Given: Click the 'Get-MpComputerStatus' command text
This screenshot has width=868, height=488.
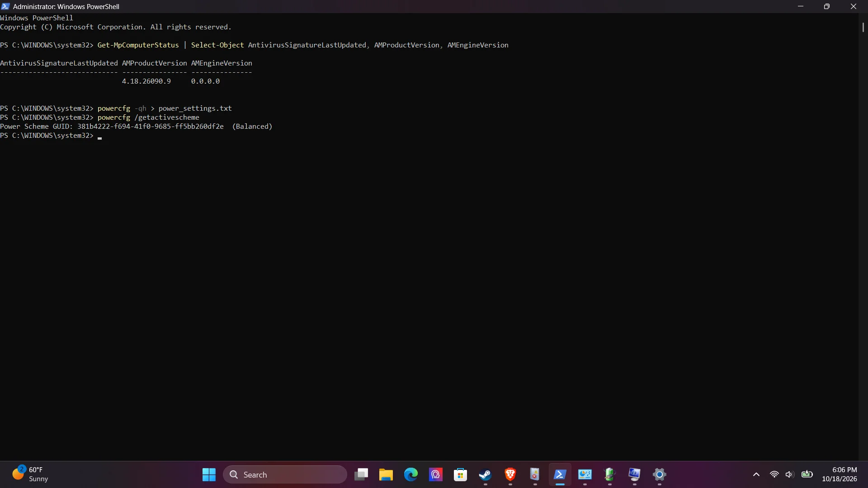Looking at the screenshot, I should click(138, 45).
